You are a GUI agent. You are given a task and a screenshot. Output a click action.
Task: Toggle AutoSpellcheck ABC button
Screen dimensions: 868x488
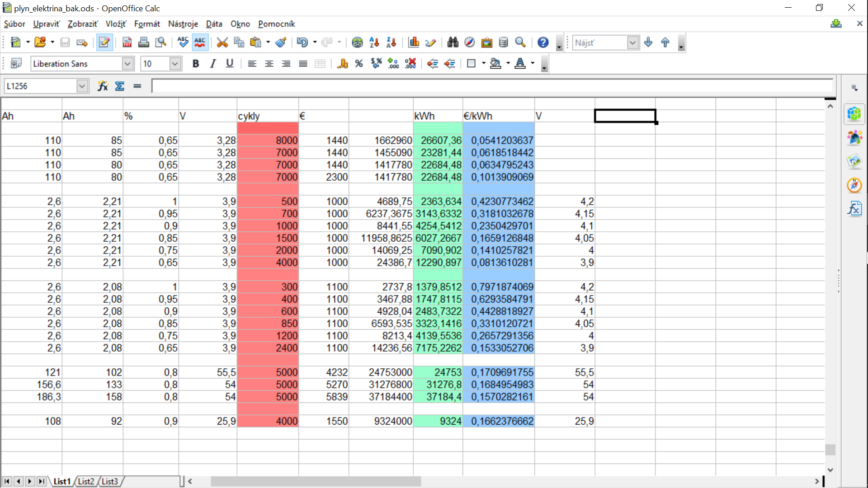(200, 42)
